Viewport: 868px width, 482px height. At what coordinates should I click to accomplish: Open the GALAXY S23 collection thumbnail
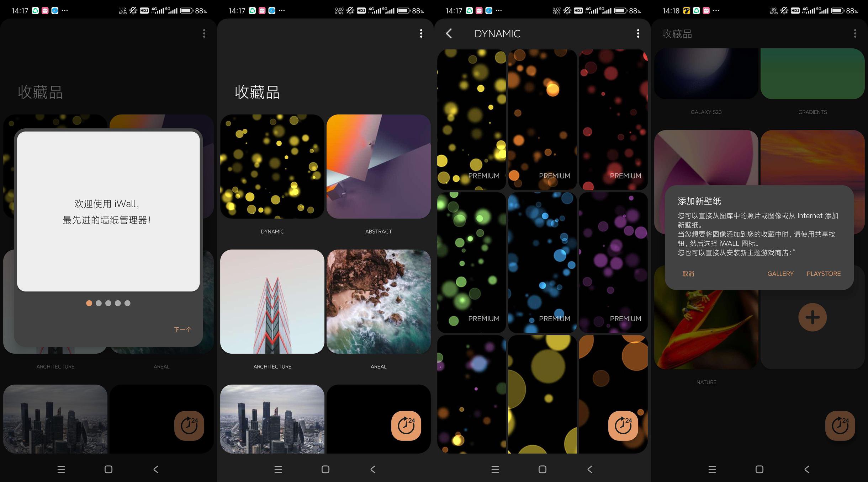[706, 74]
